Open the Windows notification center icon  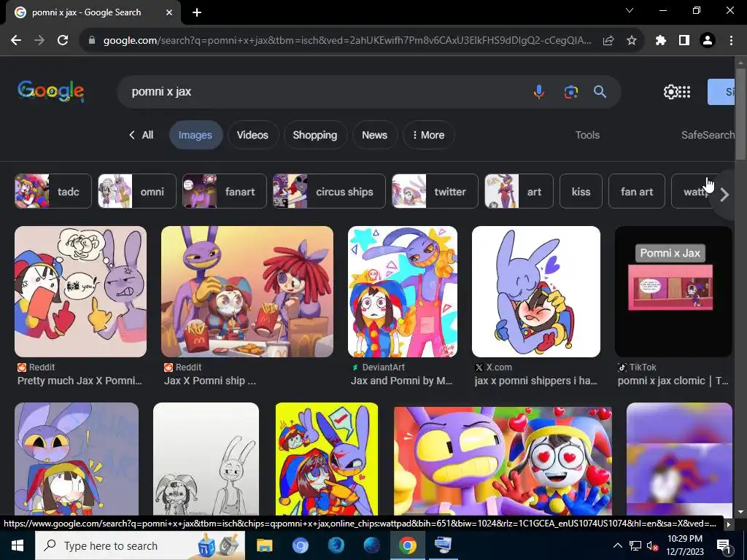[724, 545]
